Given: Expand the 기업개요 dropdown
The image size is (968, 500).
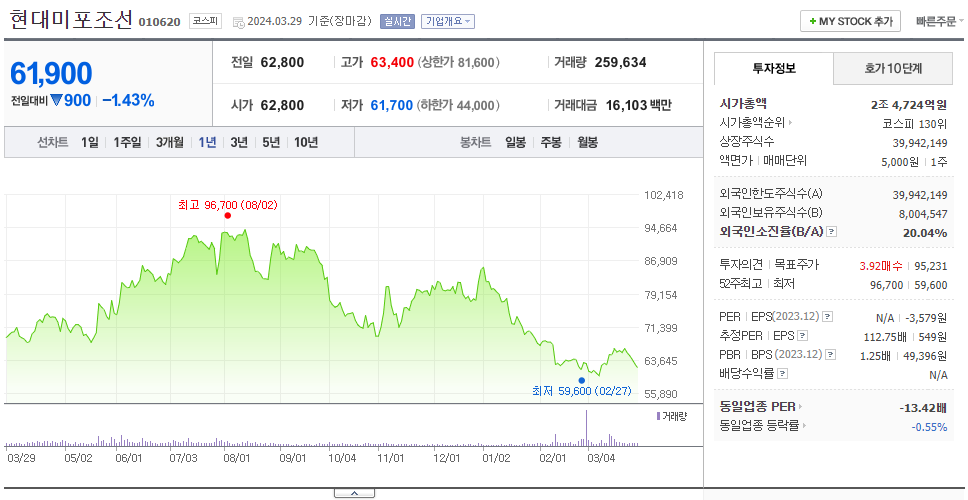Looking at the screenshot, I should pyautogui.click(x=448, y=21).
